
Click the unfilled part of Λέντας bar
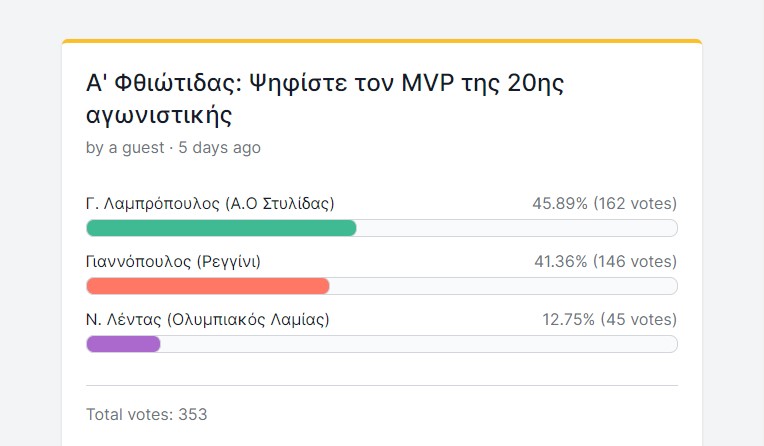coord(419,344)
